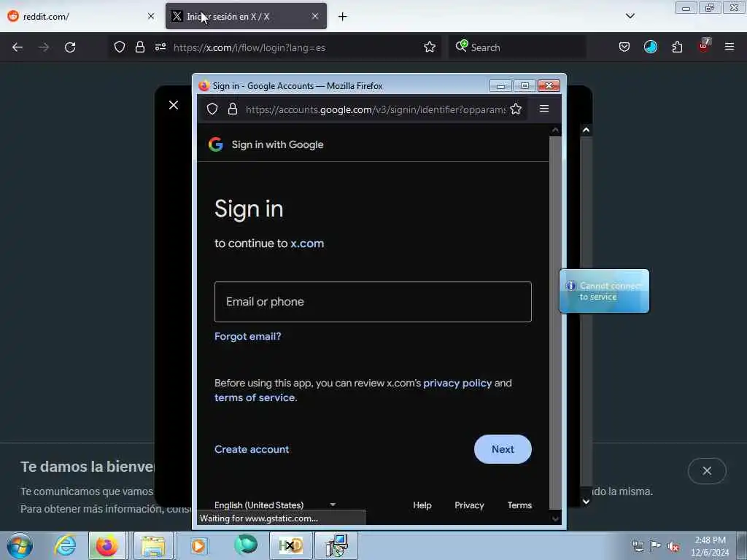Open a new tab with plus button
The width and height of the screenshot is (747, 560).
tap(343, 17)
